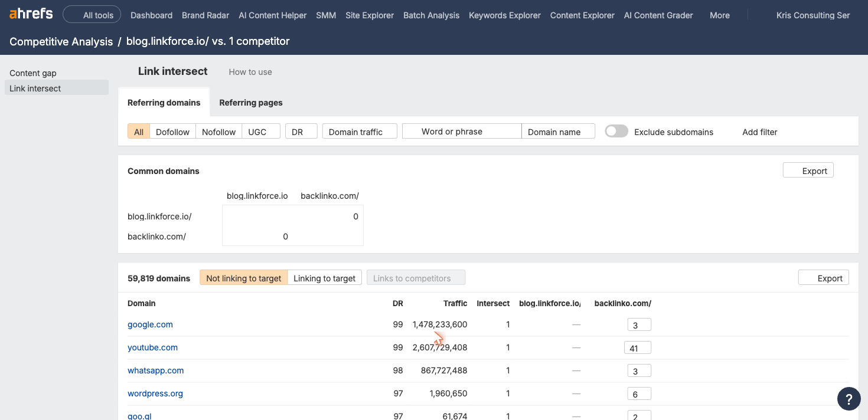Export the 59,819 domains list
The width and height of the screenshot is (868, 420).
point(823,278)
